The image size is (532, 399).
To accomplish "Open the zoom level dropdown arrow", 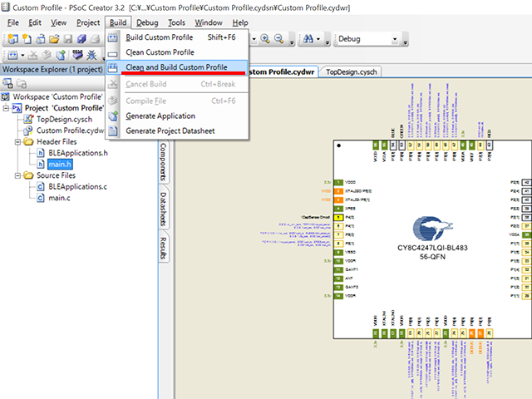I will [254, 39].
